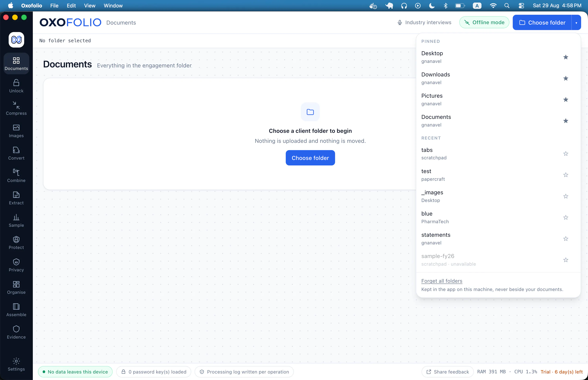Click the headphones icon in menu bar
The width and height of the screenshot is (588, 380).
[404, 6]
